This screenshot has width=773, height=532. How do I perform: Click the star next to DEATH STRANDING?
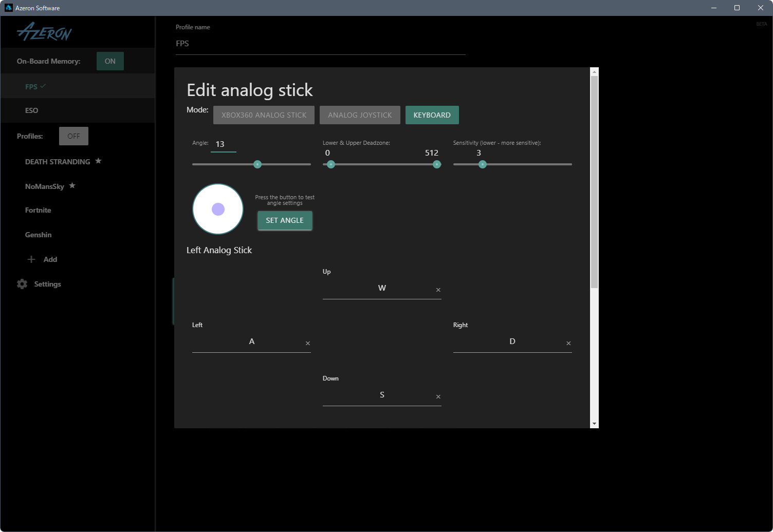click(98, 161)
